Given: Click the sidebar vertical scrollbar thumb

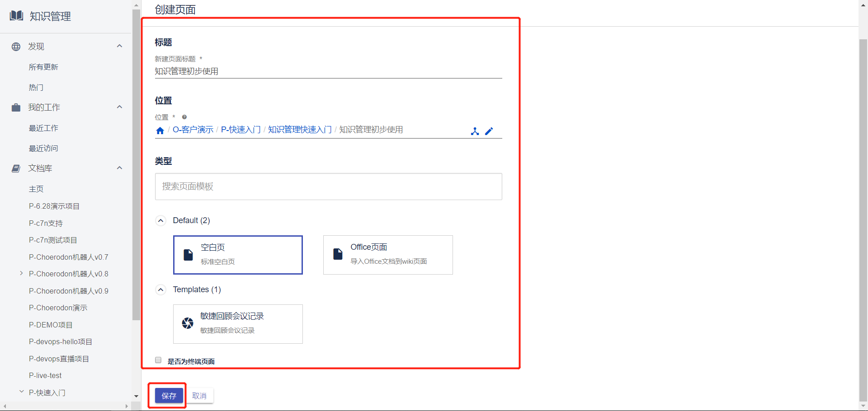Looking at the screenshot, I should [136, 165].
